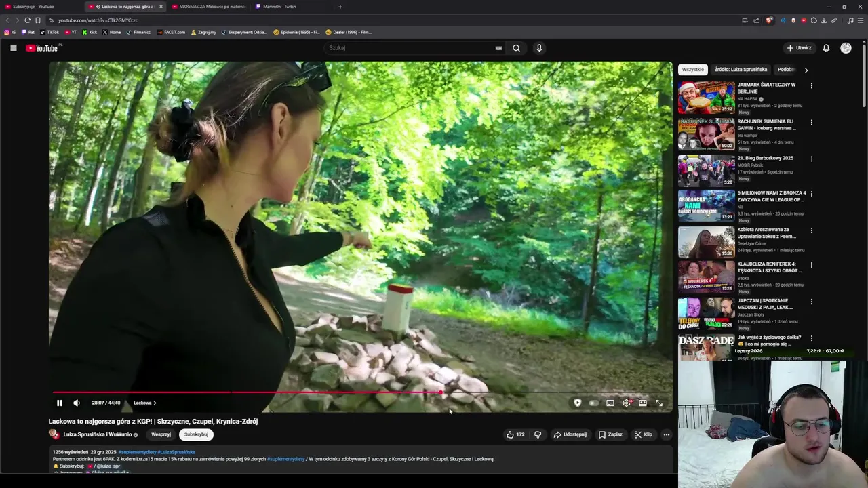
Task: Switch player to theater mode
Action: click(x=643, y=403)
